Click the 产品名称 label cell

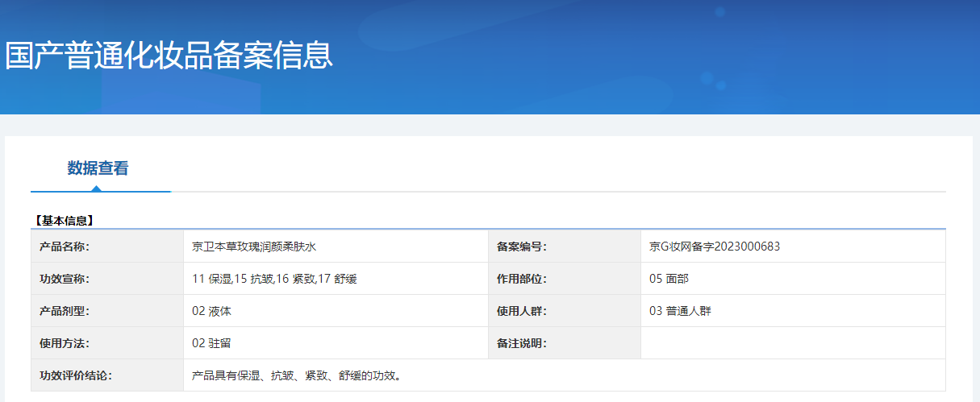coord(107,247)
